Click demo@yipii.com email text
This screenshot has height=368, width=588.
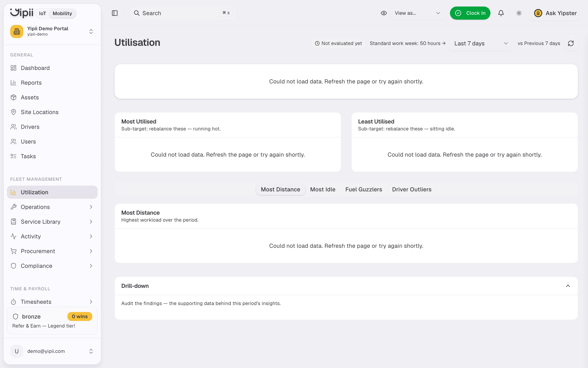coord(46,351)
